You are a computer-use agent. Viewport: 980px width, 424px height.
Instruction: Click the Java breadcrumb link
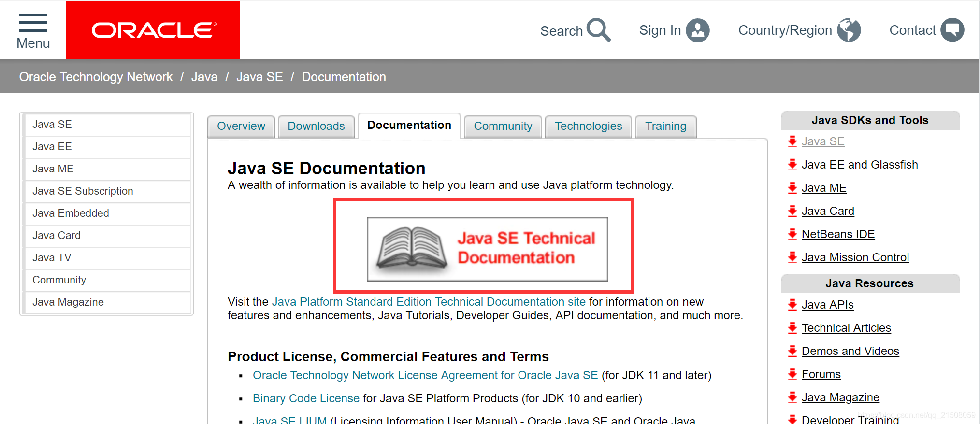(x=204, y=77)
